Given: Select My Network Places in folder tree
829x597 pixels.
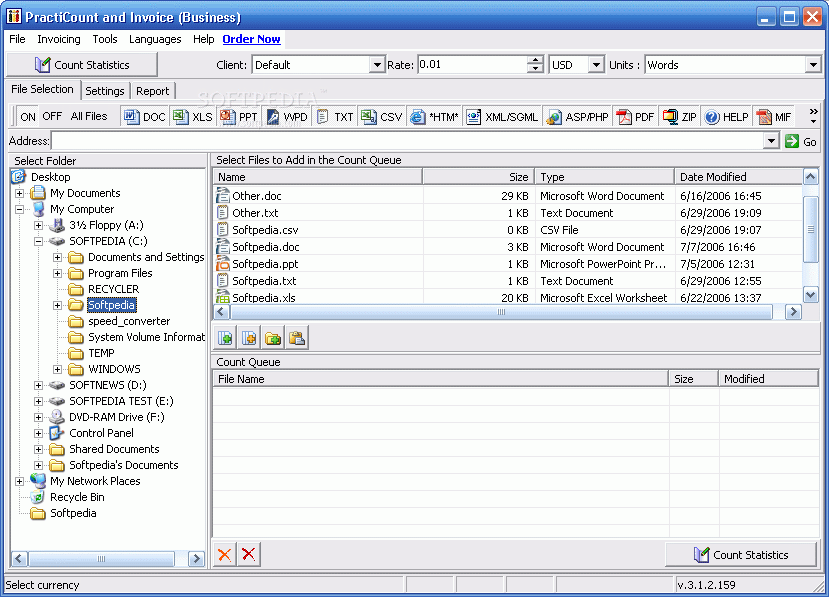Looking at the screenshot, I should point(95,481).
